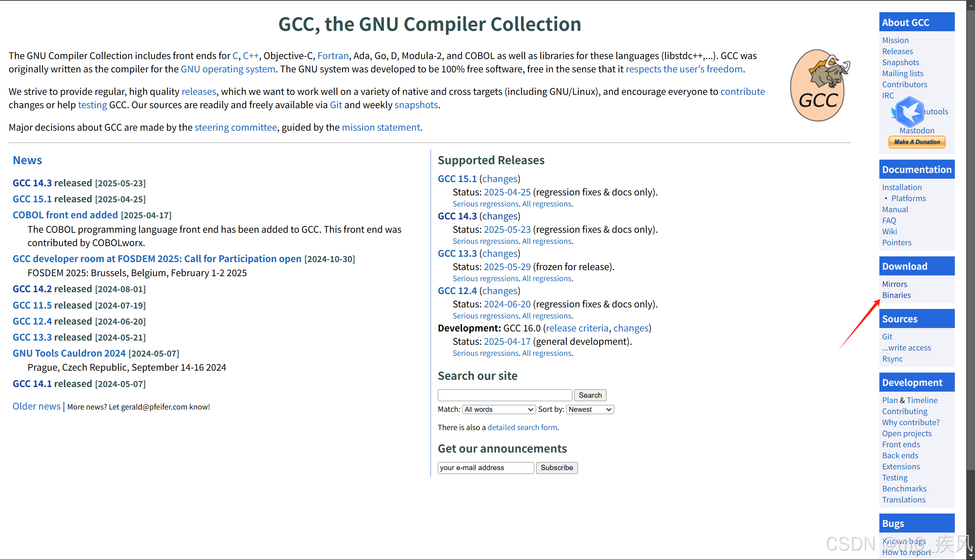Image resolution: width=975 pixels, height=560 pixels.
Task: Open the detailed search form link
Action: coord(522,427)
